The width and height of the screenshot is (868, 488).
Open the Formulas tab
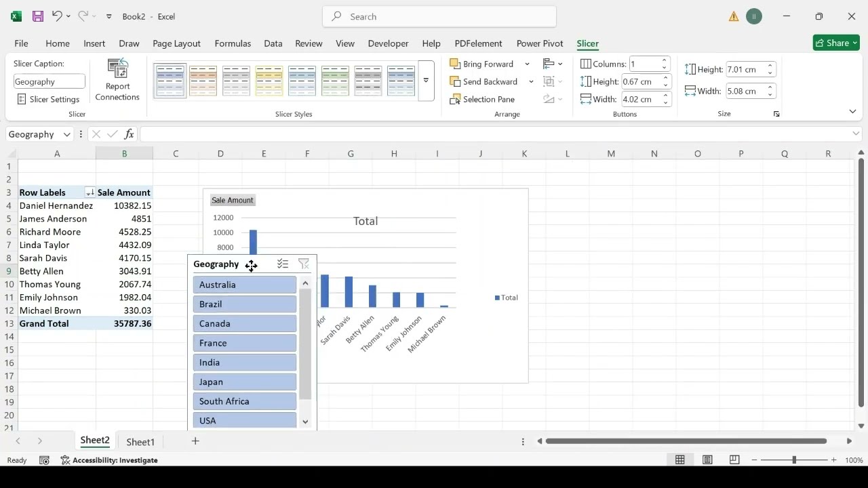(x=233, y=43)
